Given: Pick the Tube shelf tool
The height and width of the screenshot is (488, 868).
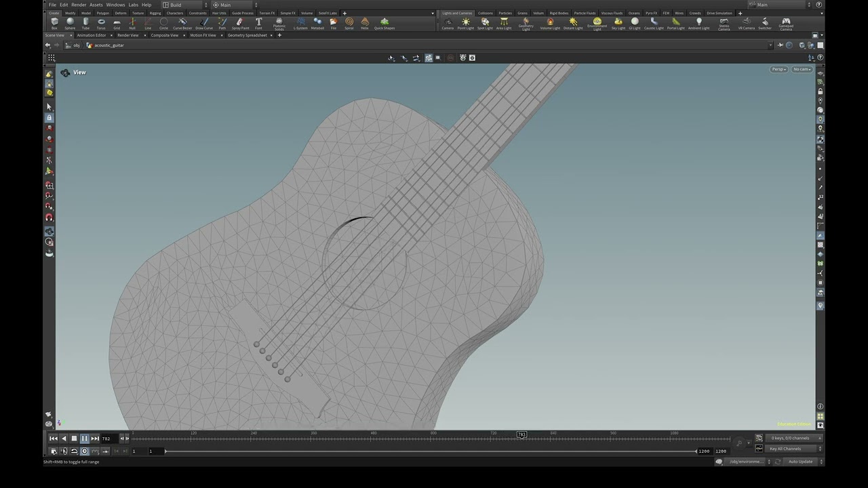Looking at the screenshot, I should (x=85, y=24).
